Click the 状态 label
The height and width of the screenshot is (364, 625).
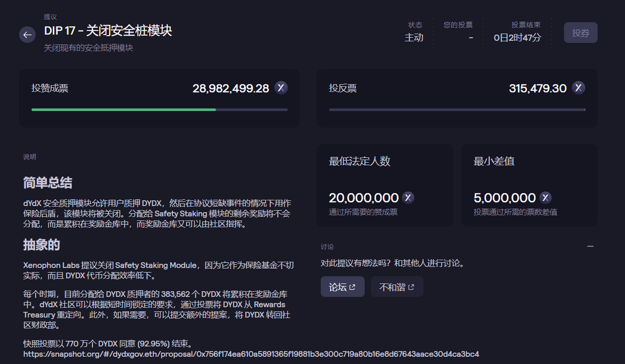(415, 25)
